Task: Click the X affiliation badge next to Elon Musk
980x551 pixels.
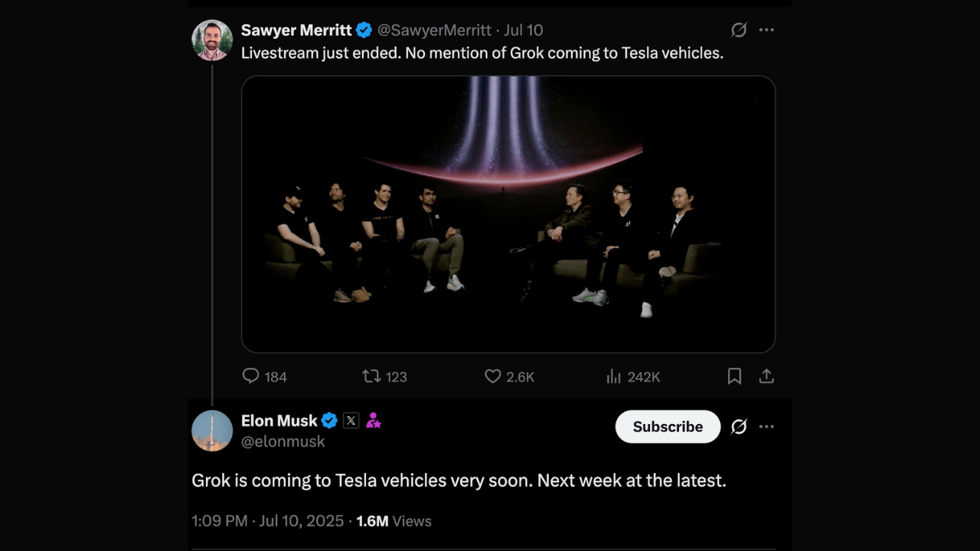Action: click(351, 420)
